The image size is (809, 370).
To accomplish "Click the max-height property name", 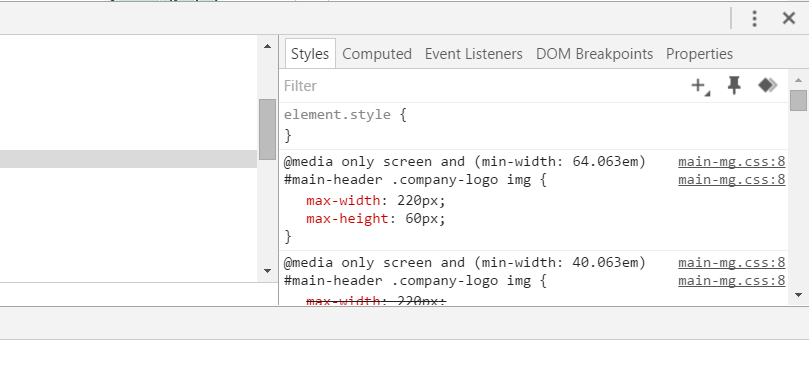I will [347, 219].
